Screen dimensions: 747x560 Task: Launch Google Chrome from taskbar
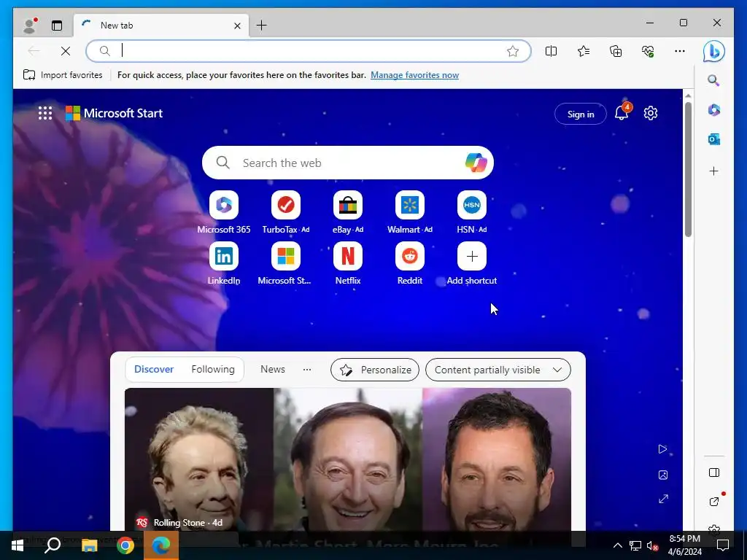click(x=125, y=545)
